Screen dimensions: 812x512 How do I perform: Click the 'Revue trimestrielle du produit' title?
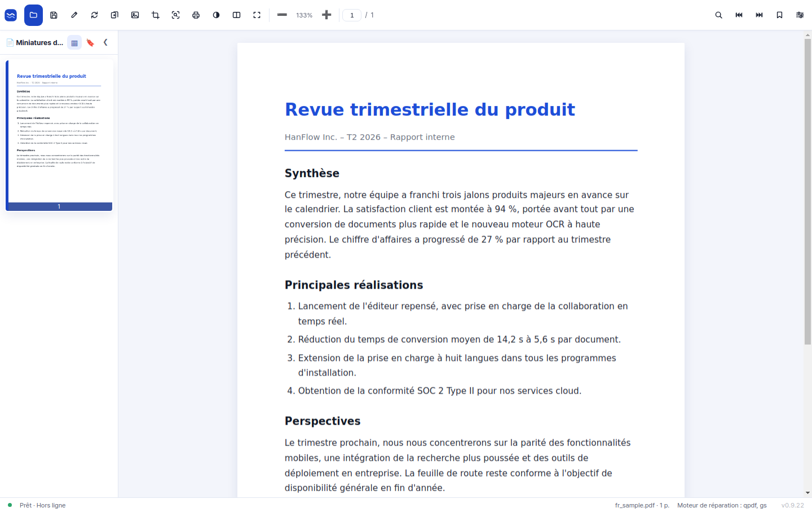[430, 109]
